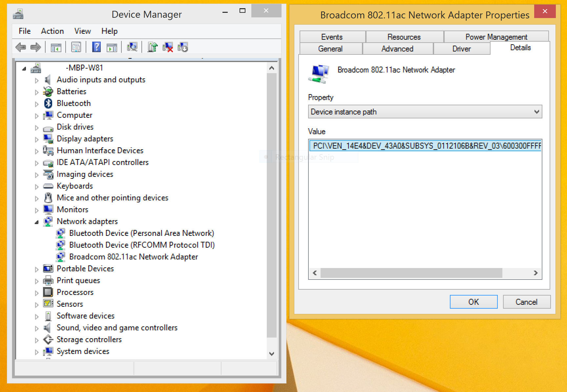Click the computer icon beside MBP-W81 root node
The width and height of the screenshot is (567, 392).
(x=36, y=68)
